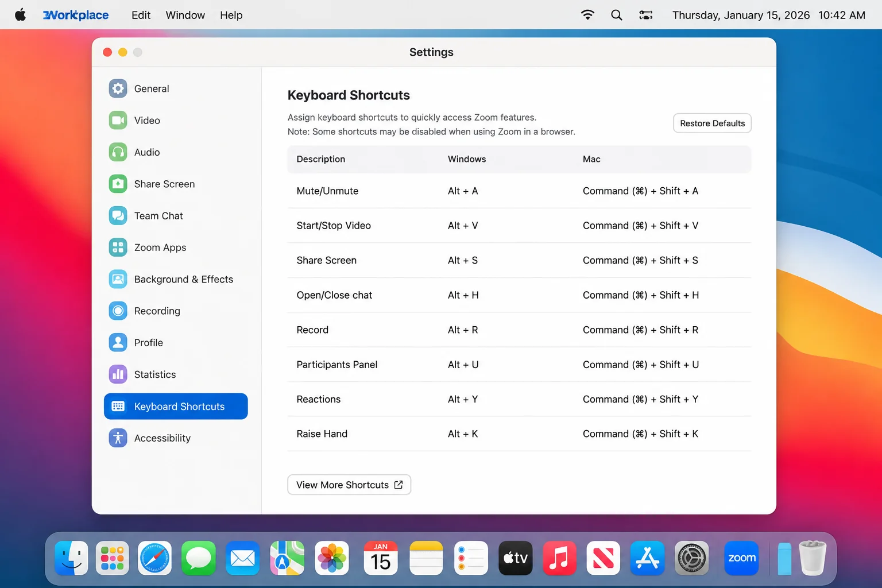The image size is (882, 588).
Task: Click the Background & Effects icon
Action: pyautogui.click(x=118, y=279)
